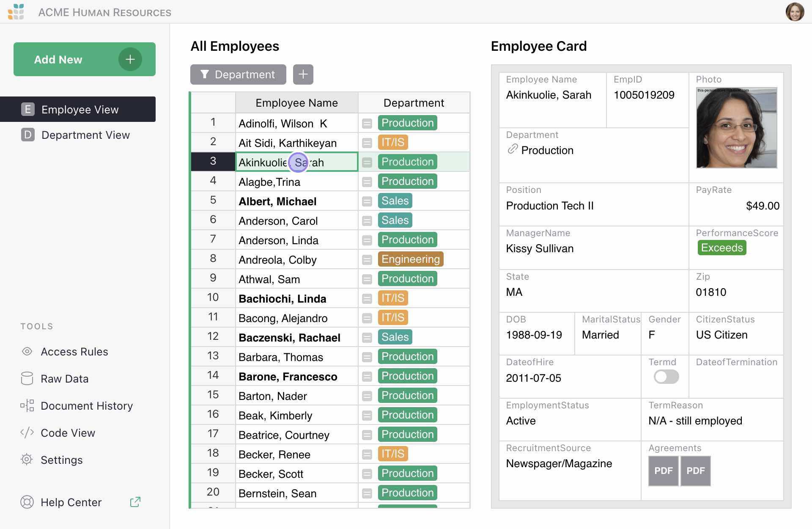Toggle the Termd switch for Sarah Akinkuolie
The height and width of the screenshot is (529, 812).
pyautogui.click(x=667, y=377)
